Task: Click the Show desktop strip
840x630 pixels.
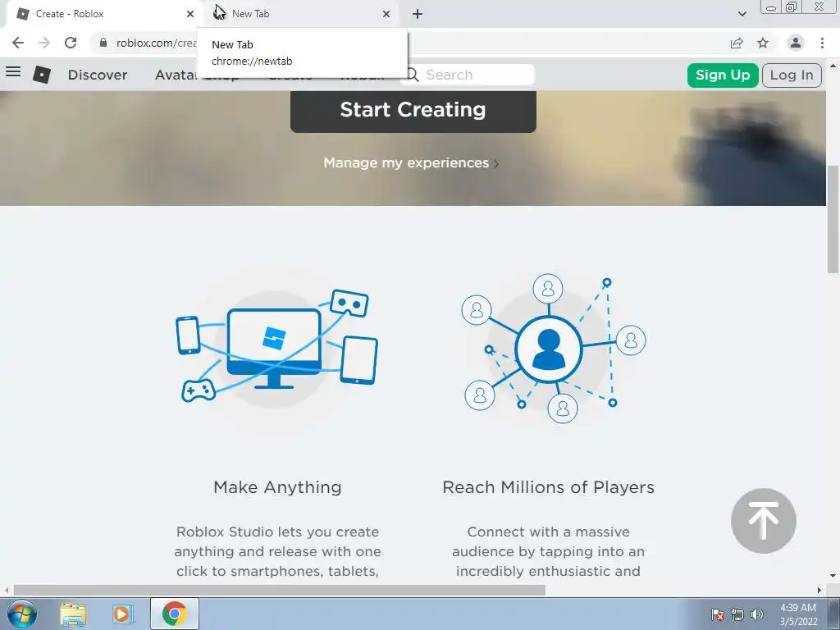Action: tap(834, 614)
